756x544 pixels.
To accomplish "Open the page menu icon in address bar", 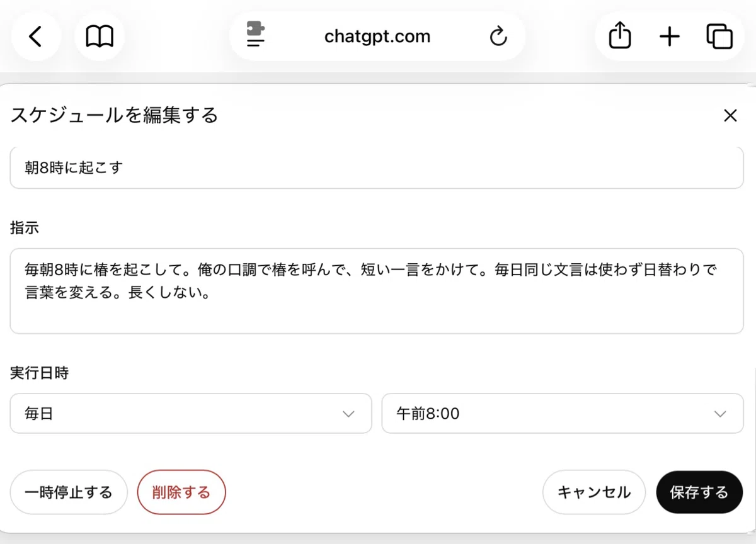I will point(255,35).
